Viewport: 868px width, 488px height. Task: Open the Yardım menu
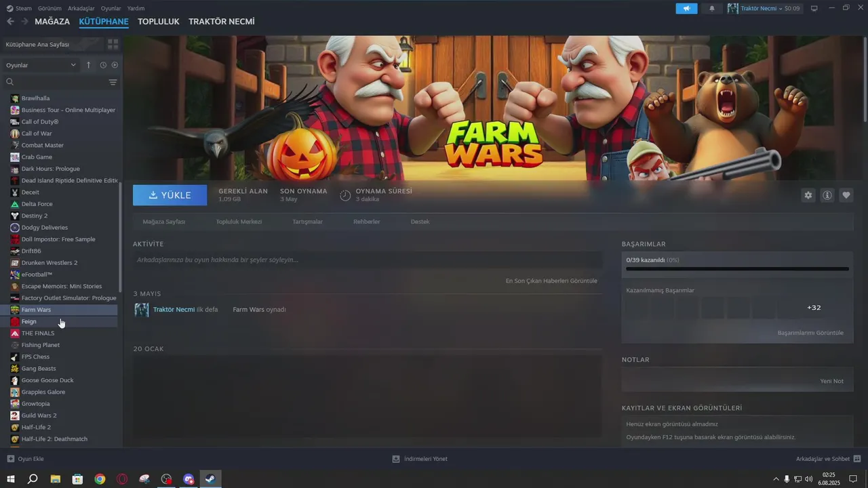tap(136, 8)
